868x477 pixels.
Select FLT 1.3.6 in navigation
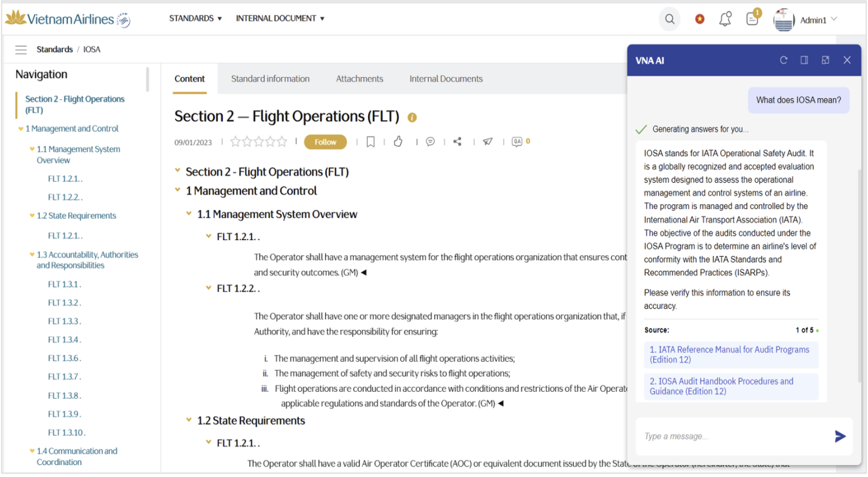coord(65,358)
